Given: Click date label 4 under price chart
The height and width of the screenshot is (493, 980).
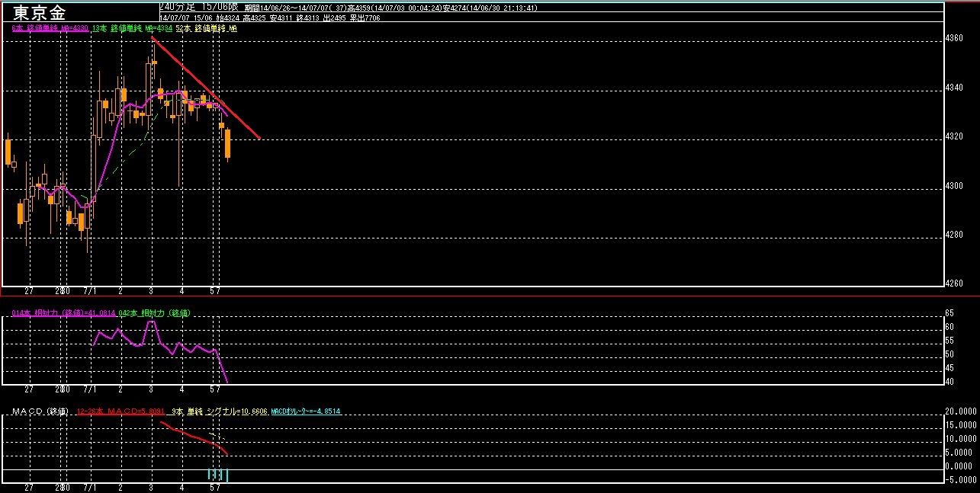Looking at the screenshot, I should coord(182,291).
